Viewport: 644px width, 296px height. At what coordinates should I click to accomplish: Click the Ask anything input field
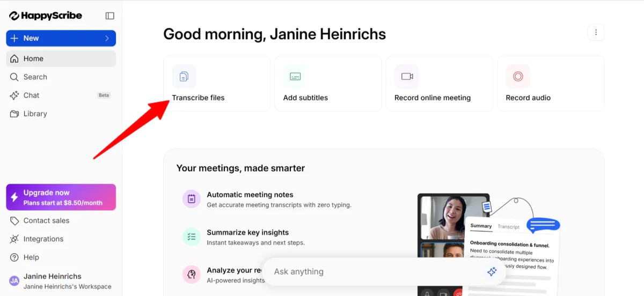[384, 271]
